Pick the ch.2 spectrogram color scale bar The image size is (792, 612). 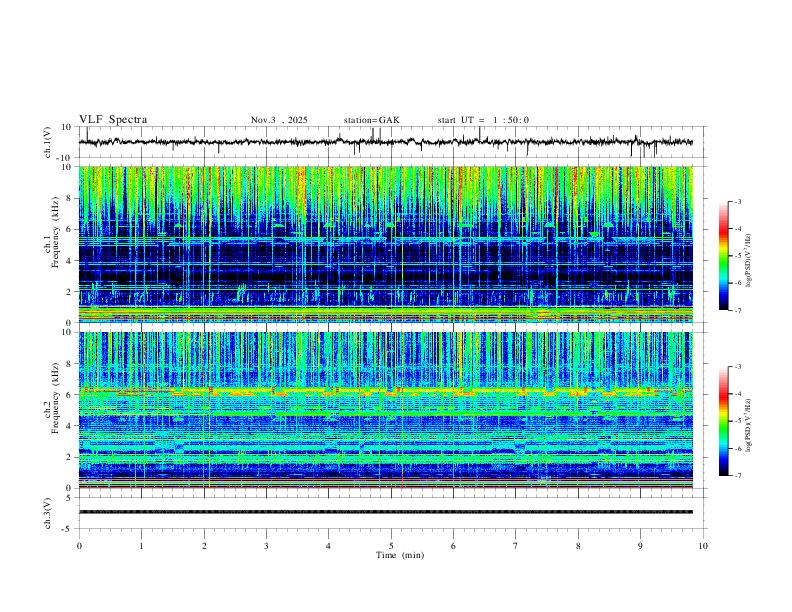tap(723, 421)
